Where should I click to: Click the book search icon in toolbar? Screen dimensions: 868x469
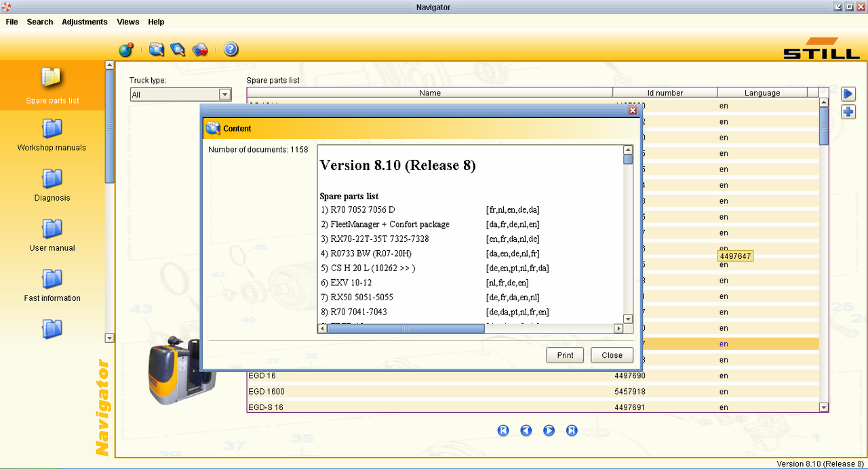pyautogui.click(x=178, y=49)
